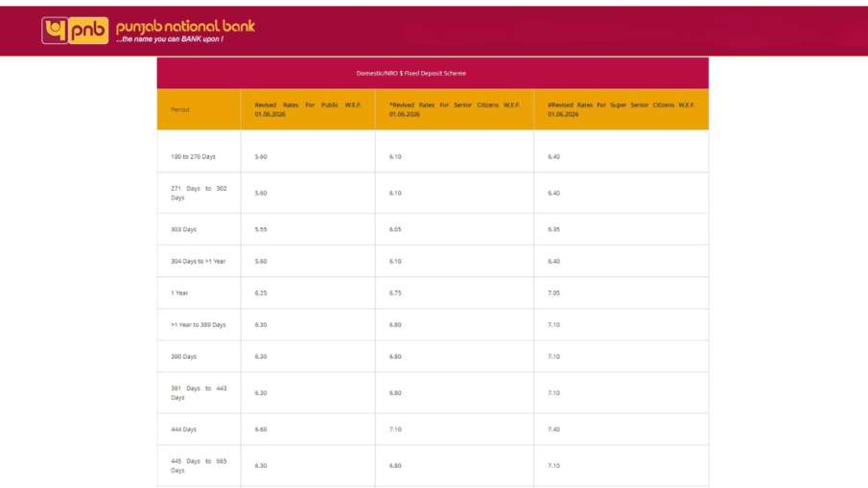Click the 'punjab national bank' wordmark
Viewport: 868px width, 488px height.
[185, 26]
